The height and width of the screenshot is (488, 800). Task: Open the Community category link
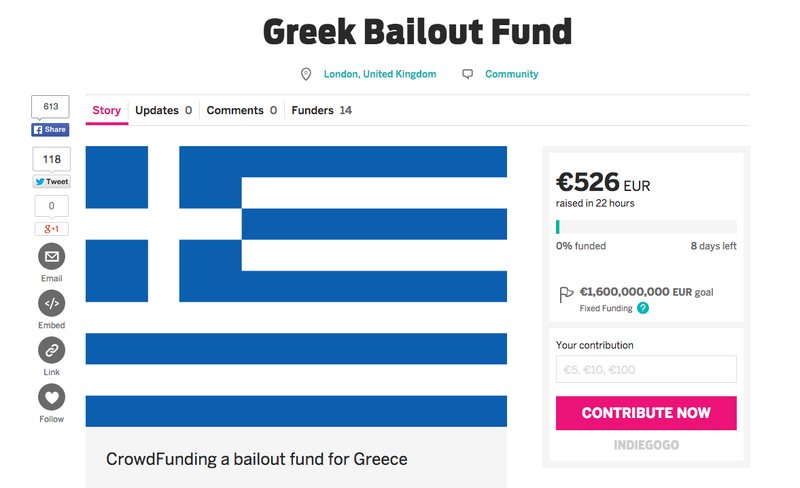(x=512, y=74)
